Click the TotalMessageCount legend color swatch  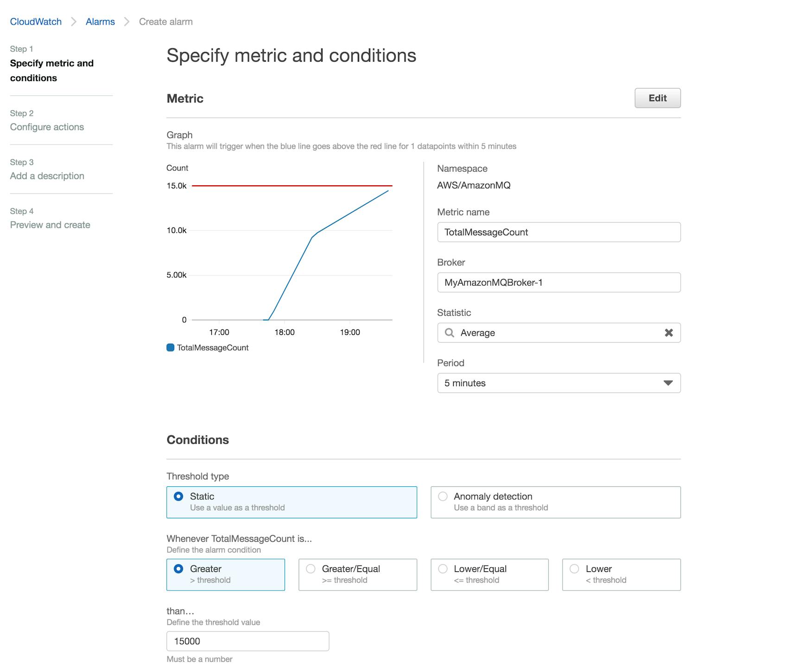tap(171, 348)
